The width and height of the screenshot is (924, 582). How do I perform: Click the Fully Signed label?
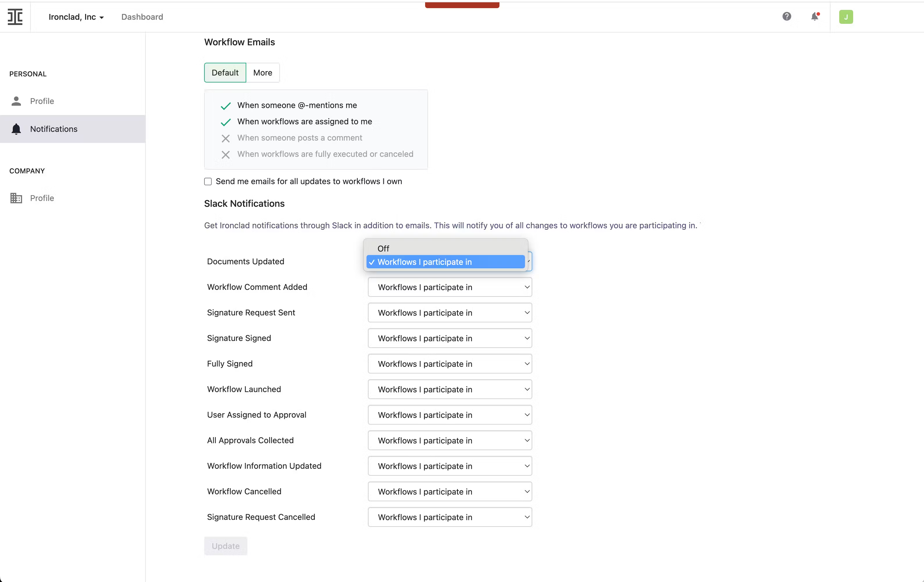coord(230,364)
